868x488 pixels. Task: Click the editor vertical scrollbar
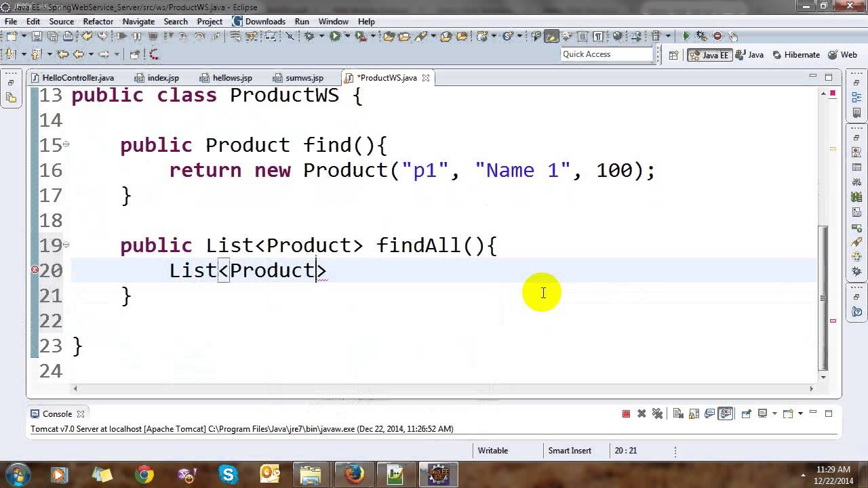[823, 298]
